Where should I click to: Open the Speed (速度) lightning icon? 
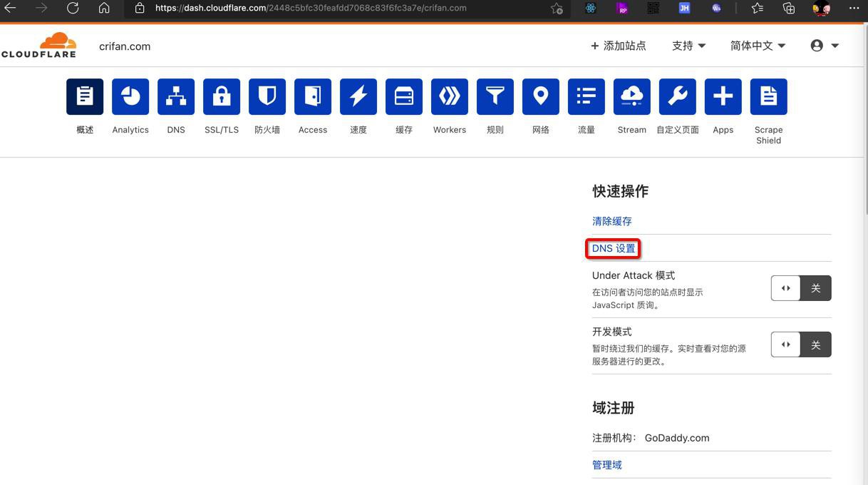pyautogui.click(x=358, y=96)
